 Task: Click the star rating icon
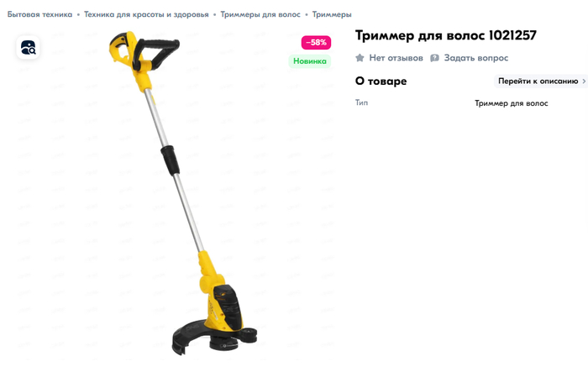[360, 58]
